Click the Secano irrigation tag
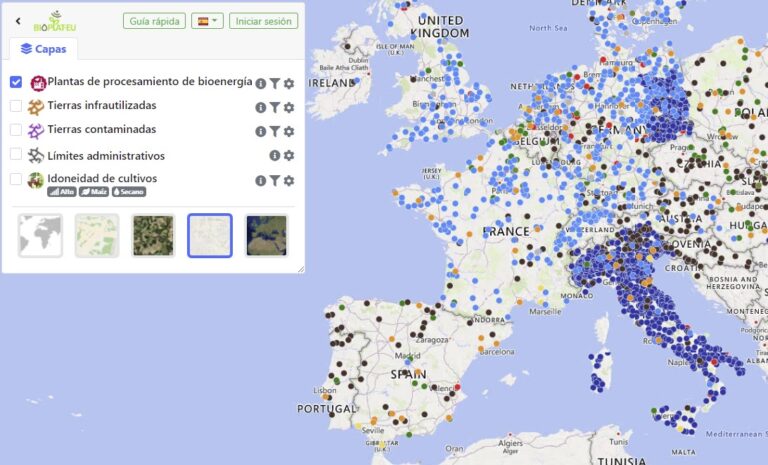 tap(129, 192)
